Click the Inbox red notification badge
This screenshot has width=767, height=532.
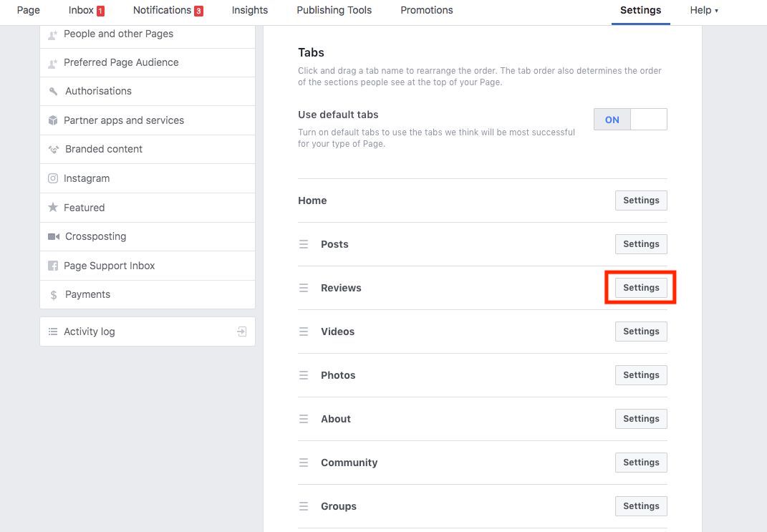pos(100,11)
